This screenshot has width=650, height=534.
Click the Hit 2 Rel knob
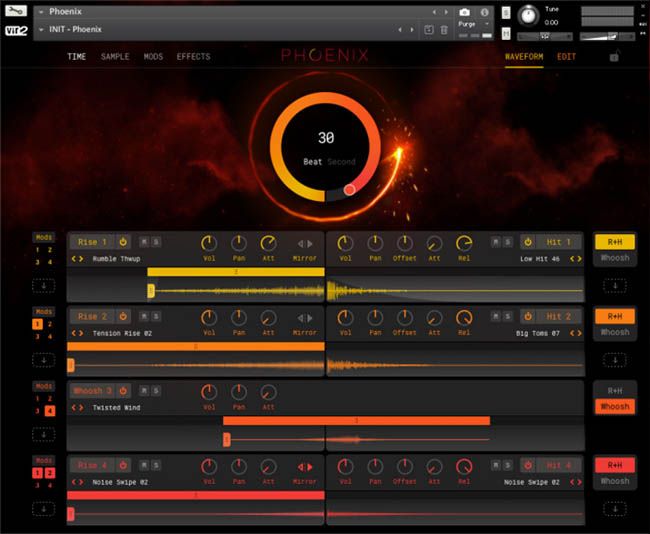point(464,318)
